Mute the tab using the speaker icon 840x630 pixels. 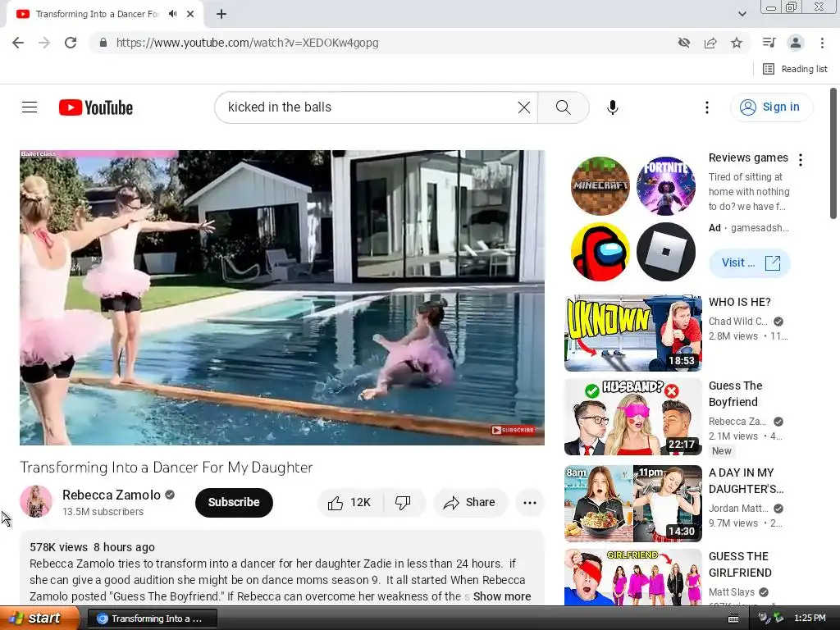pos(172,14)
